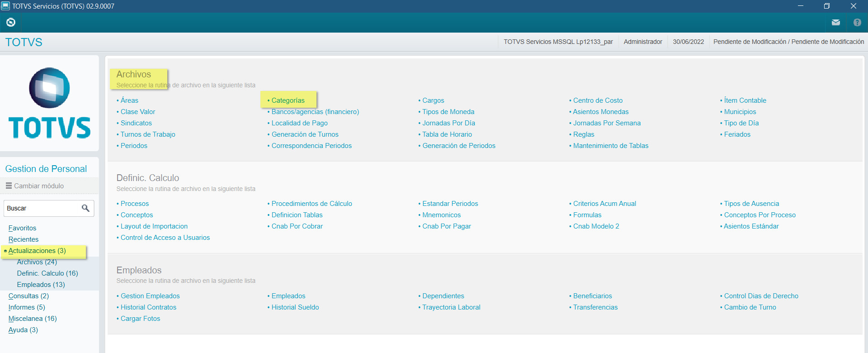This screenshot has width=868, height=353.
Task: Open the Cargos routine
Action: coord(433,100)
